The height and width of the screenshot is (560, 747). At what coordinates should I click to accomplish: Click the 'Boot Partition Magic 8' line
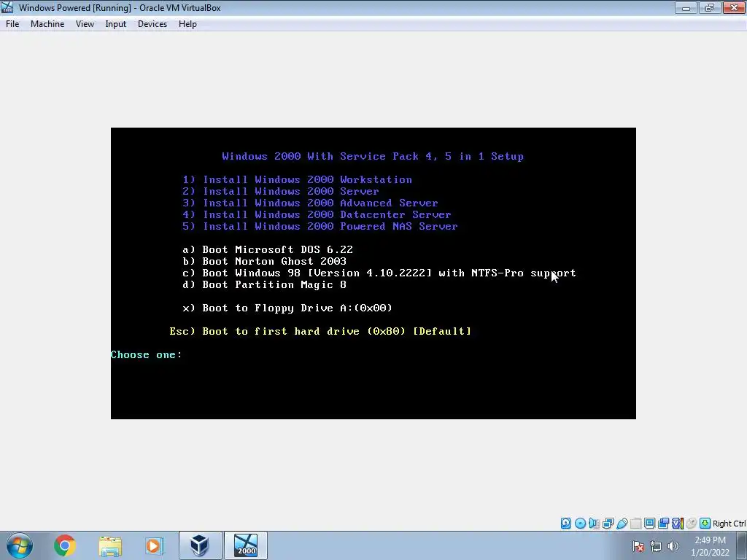point(264,284)
